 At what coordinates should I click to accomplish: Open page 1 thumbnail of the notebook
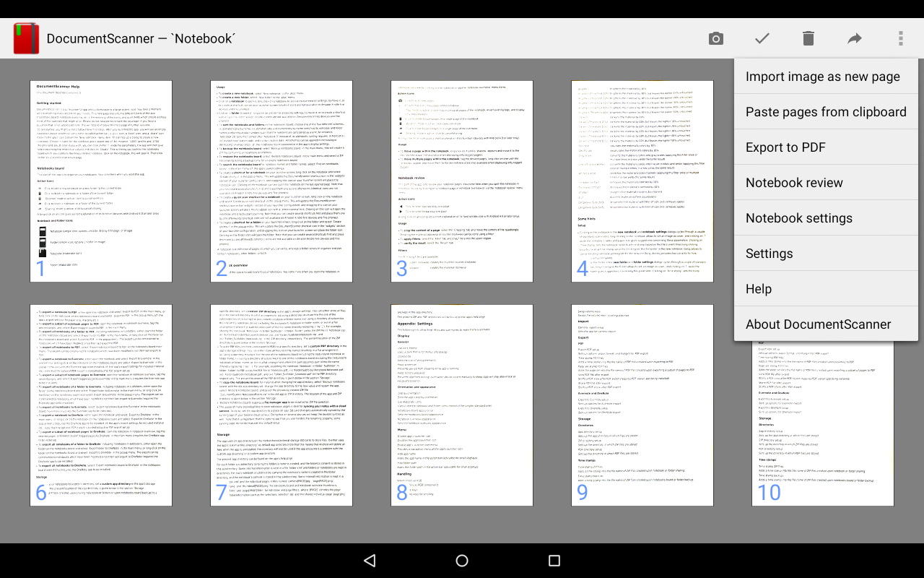click(101, 179)
